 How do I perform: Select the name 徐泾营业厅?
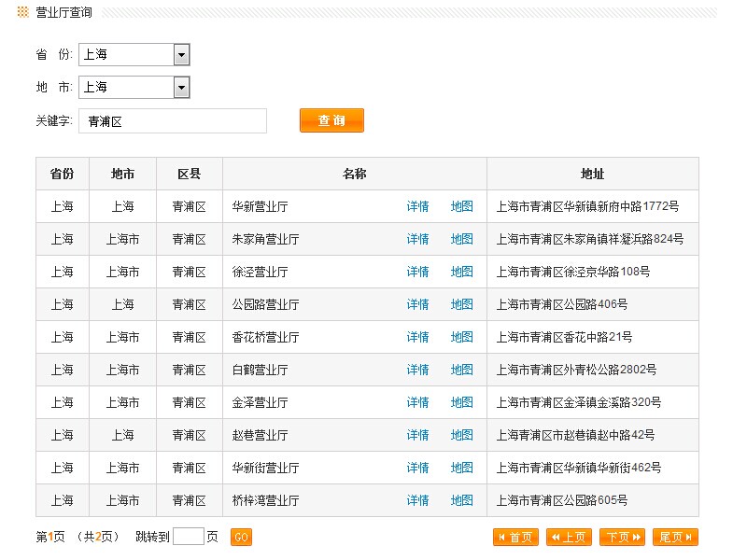pyautogui.click(x=260, y=272)
